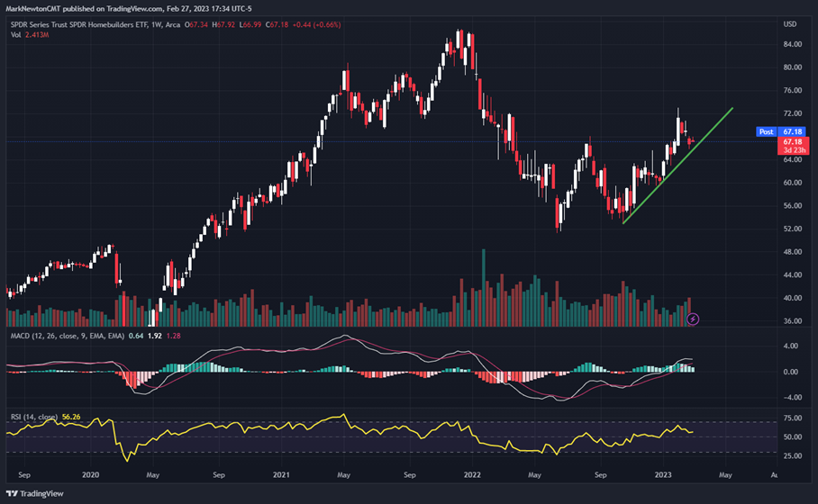
Task: Click the 2021 time axis label
Action: click(x=281, y=475)
